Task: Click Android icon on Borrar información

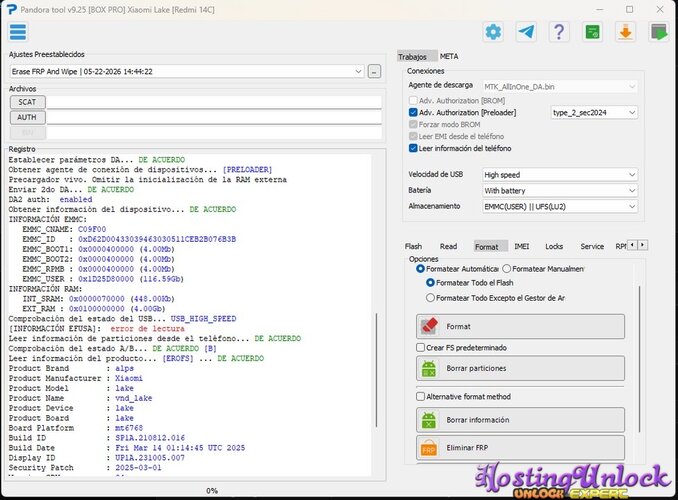Action: click(429, 420)
